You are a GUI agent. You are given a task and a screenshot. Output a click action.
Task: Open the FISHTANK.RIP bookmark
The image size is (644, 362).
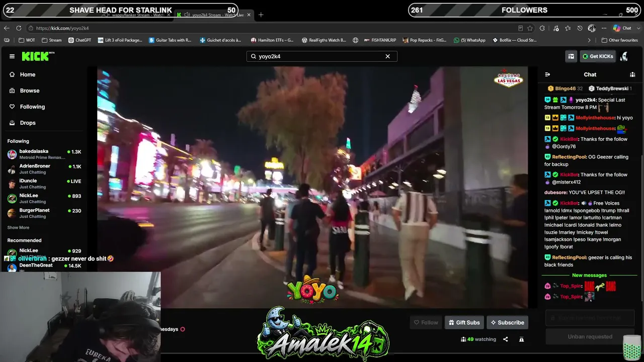tap(380, 40)
